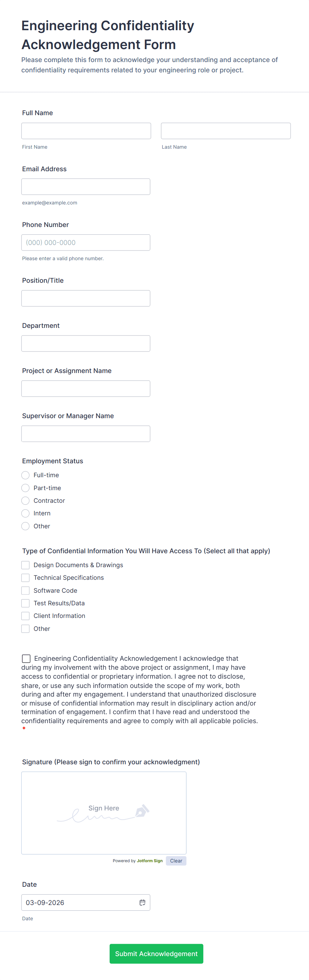Image resolution: width=309 pixels, height=980 pixels.
Task: Focus the Supervisor or Manager Name field
Action: (x=86, y=434)
